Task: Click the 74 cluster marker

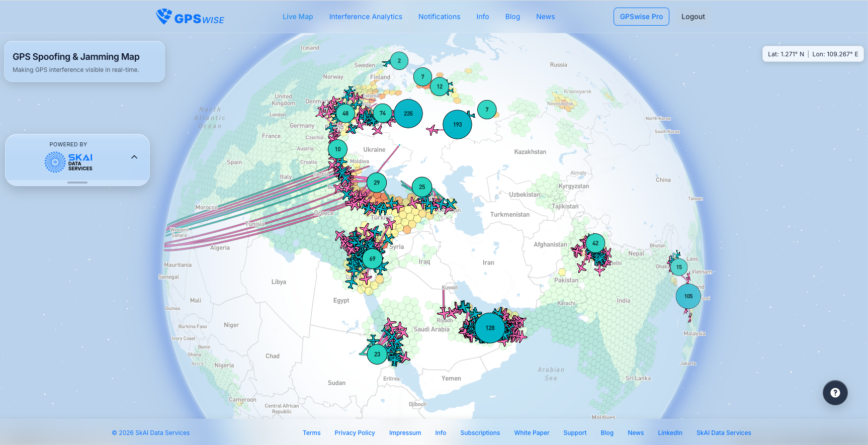Action: click(383, 113)
